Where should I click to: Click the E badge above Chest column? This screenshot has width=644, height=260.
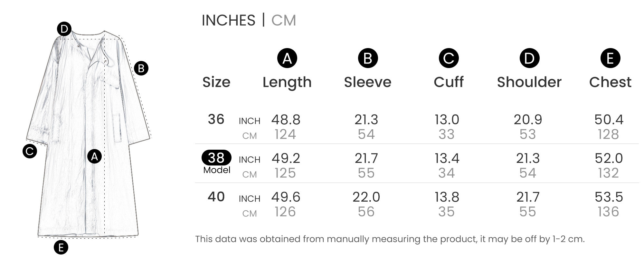[x=610, y=58]
